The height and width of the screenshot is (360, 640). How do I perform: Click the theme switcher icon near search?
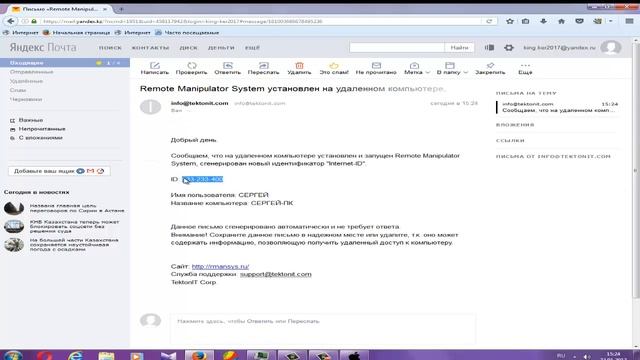click(x=489, y=48)
